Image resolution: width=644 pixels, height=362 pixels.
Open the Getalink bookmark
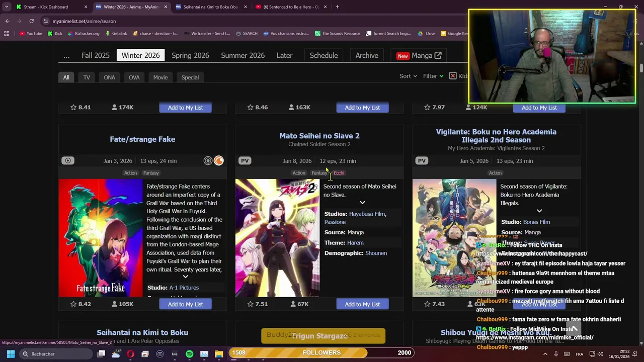pyautogui.click(x=116, y=34)
